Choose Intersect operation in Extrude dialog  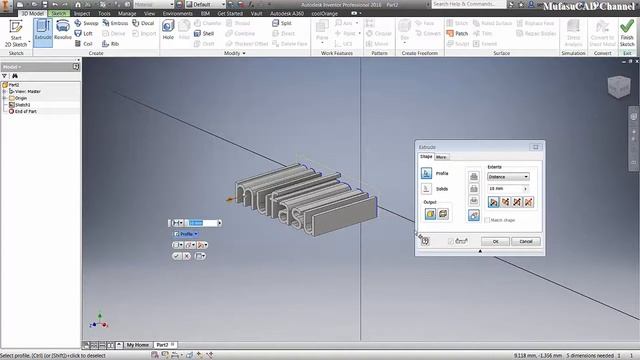473,201
